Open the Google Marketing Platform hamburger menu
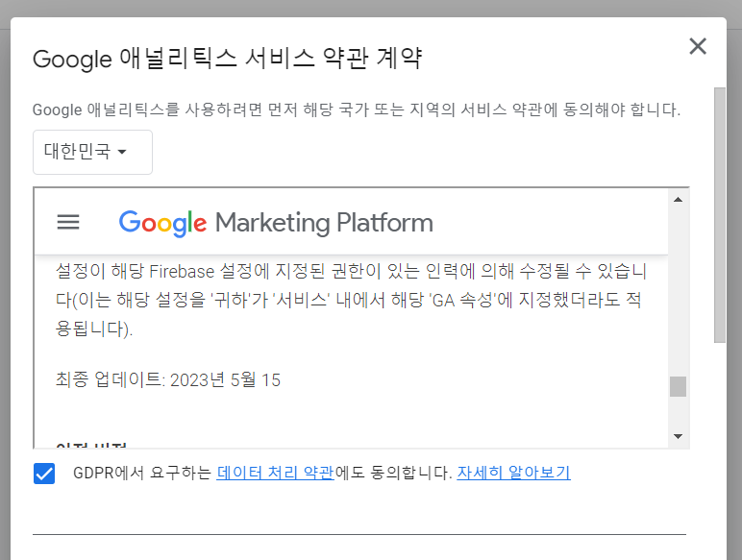 click(68, 222)
